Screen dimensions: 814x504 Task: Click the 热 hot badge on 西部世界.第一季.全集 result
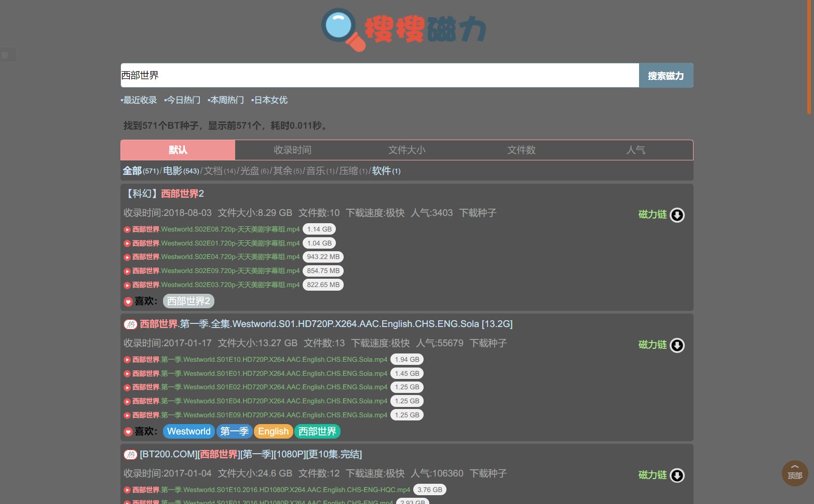[130, 324]
